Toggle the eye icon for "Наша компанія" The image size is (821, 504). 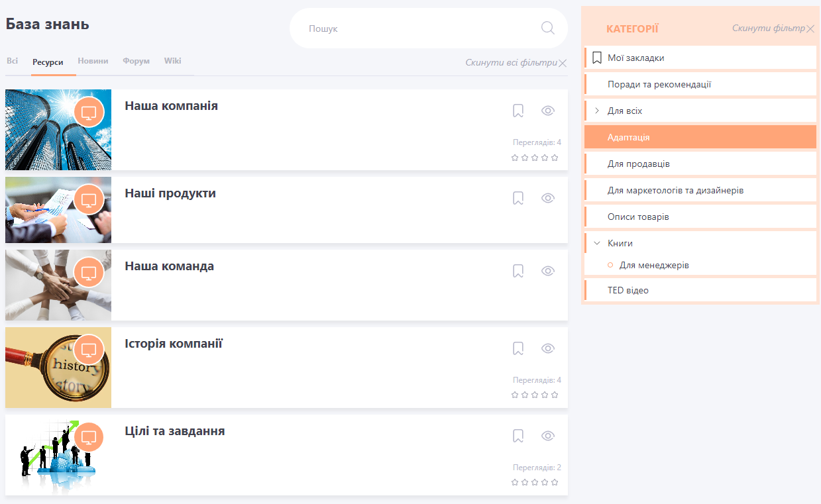pos(547,111)
